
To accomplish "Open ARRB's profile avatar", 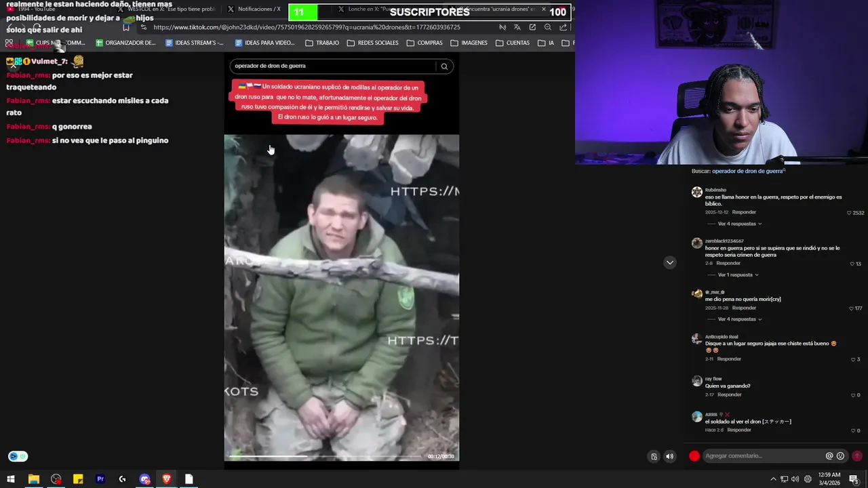I will point(696,416).
